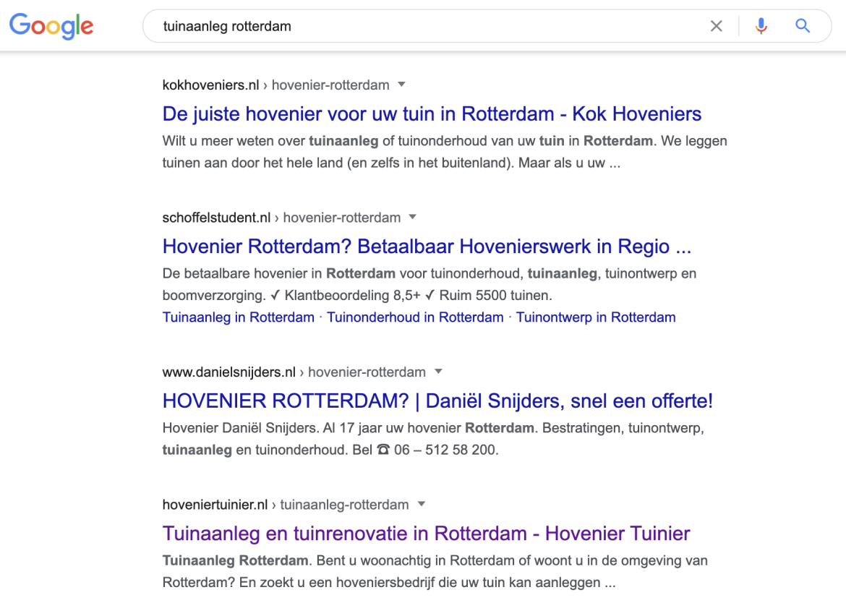Follow the 'Tuinonderhoud in Rotterdam' sitelink
This screenshot has height=616, width=846.
coord(415,317)
